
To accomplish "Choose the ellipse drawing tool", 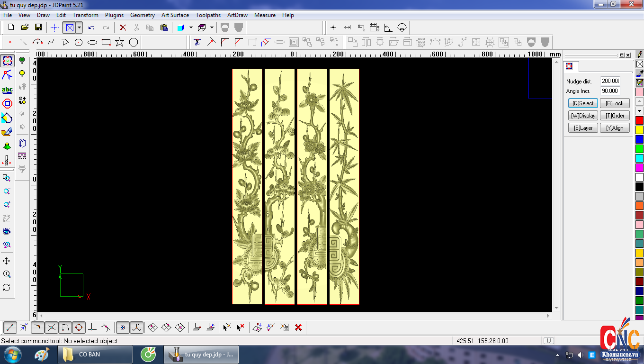I will (92, 42).
